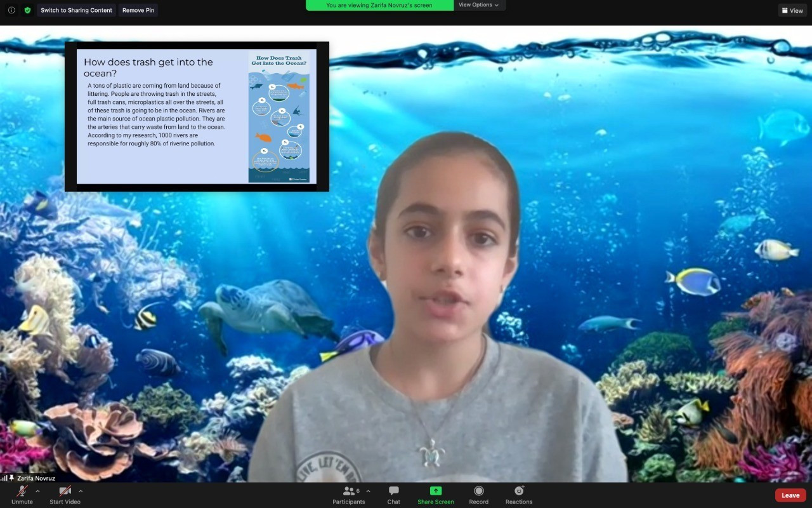Expand audio options arrow next to Unmute
Image resolution: width=812 pixels, height=508 pixels.
point(37,491)
